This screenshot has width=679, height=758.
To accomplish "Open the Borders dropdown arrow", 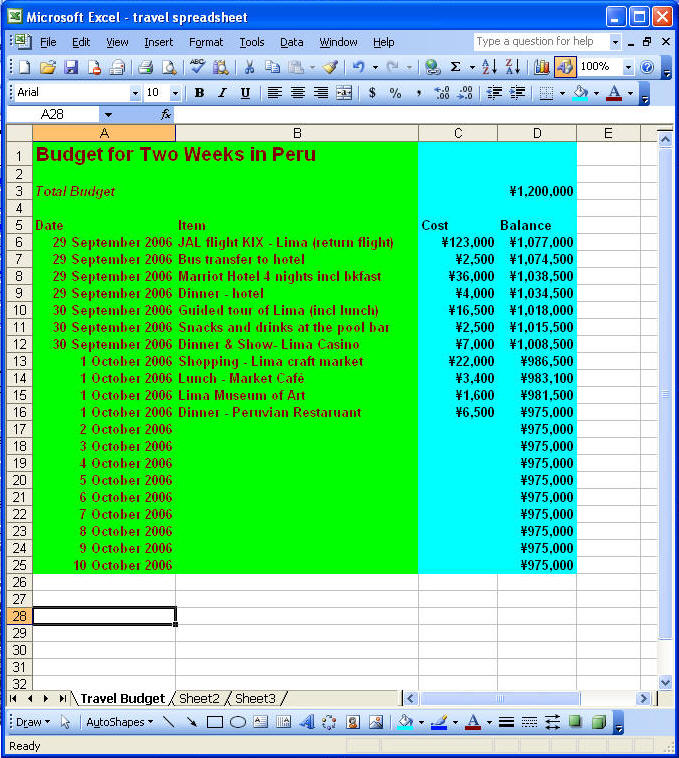I will 562,93.
